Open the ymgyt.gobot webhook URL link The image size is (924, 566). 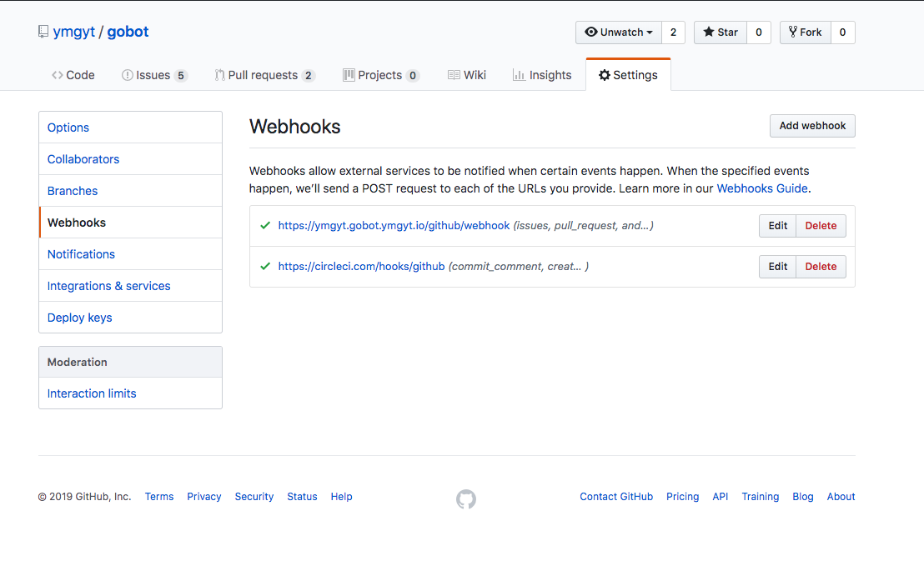point(394,226)
